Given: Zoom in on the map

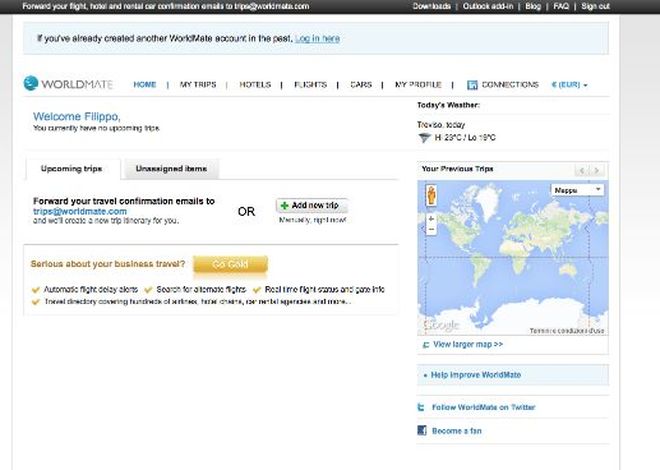Looking at the screenshot, I should tap(431, 219).
